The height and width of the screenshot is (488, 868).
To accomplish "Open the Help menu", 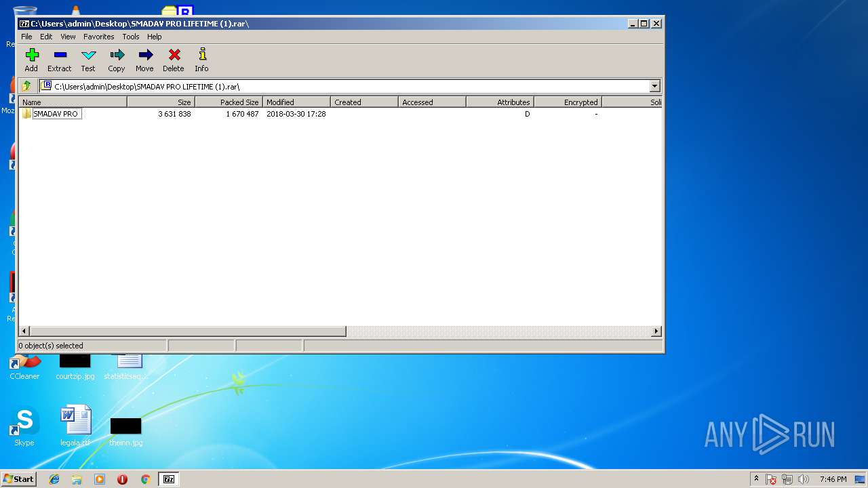I will click(155, 37).
